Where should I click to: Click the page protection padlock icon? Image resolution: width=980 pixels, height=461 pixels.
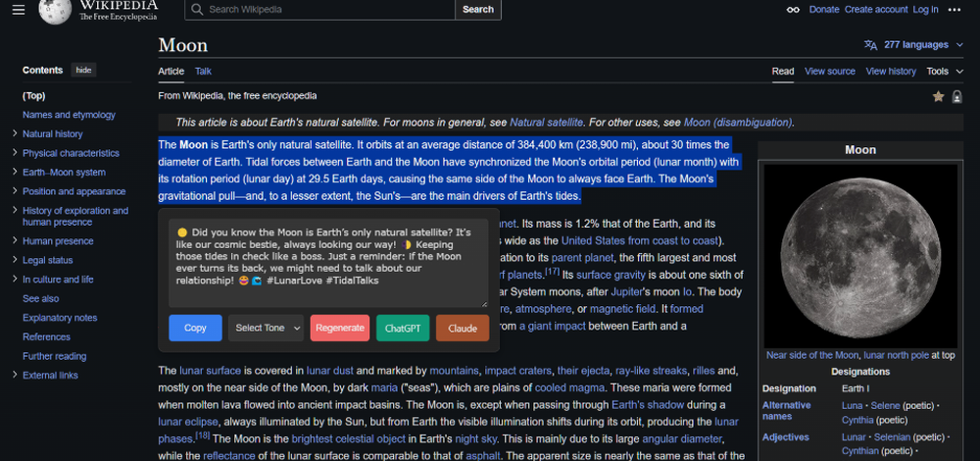(x=956, y=96)
